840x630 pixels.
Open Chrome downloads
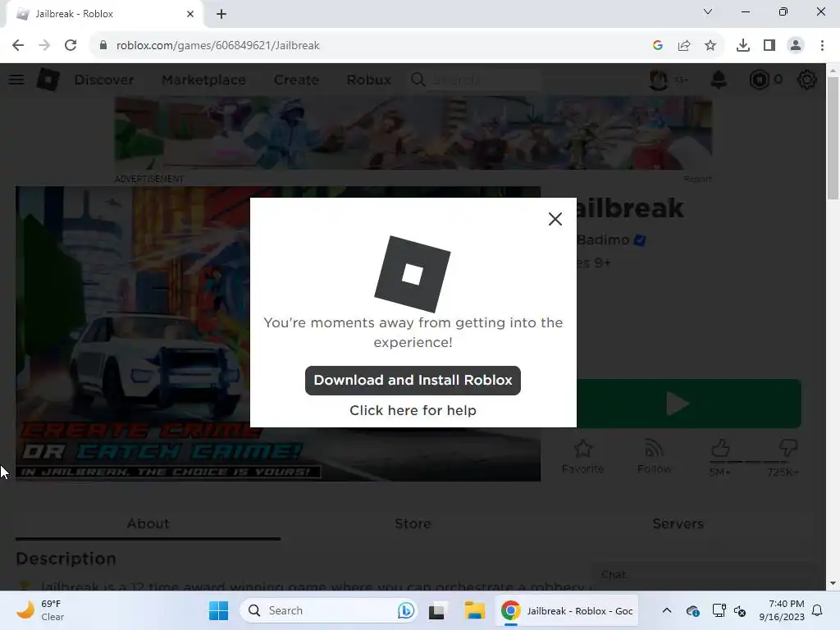click(x=742, y=46)
